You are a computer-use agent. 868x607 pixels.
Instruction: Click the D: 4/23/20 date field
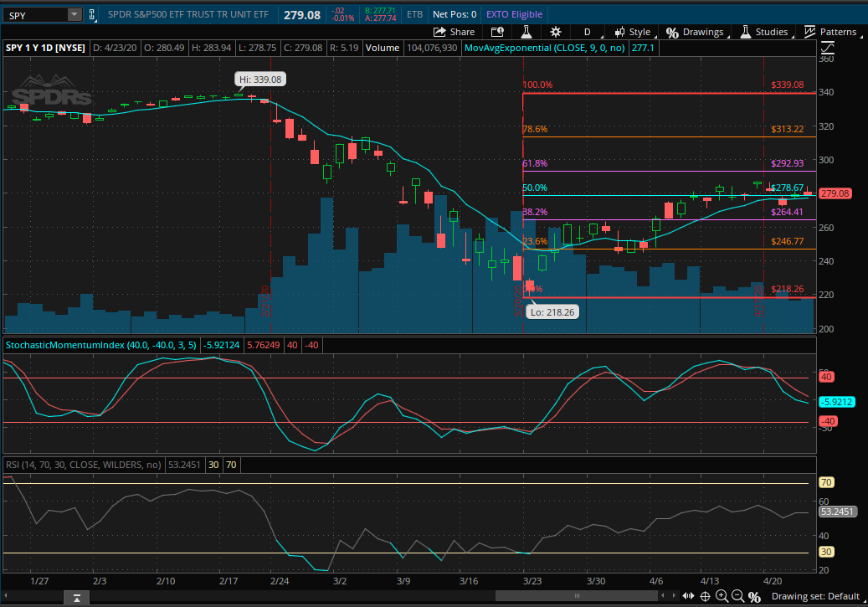point(115,49)
